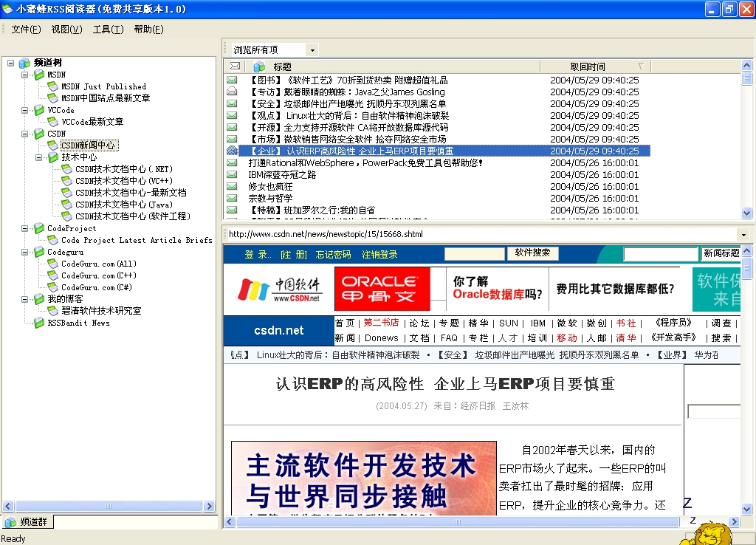The image size is (756, 545).
Task: Click browser pane horizontal scrollbar
Action: [458, 522]
